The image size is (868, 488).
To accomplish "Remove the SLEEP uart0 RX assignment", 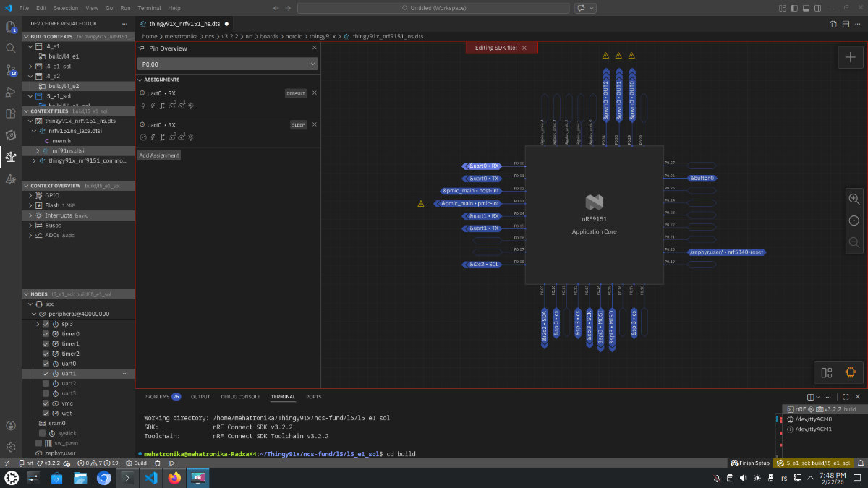I will point(314,124).
